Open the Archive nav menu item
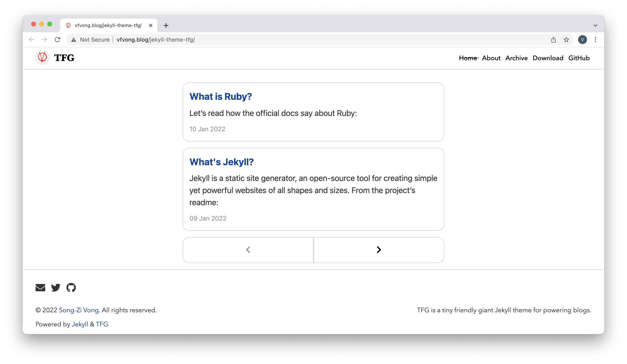 pos(516,58)
